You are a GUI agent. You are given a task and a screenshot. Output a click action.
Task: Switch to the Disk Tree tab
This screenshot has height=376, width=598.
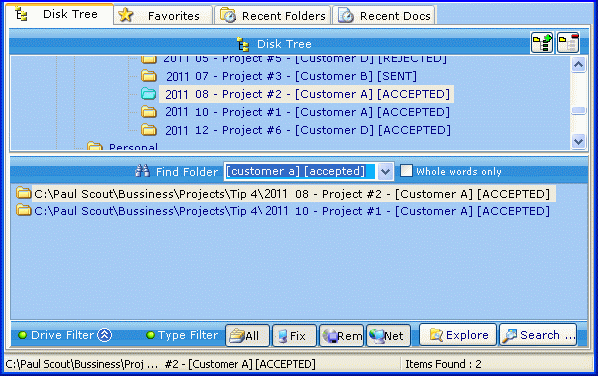pos(59,14)
